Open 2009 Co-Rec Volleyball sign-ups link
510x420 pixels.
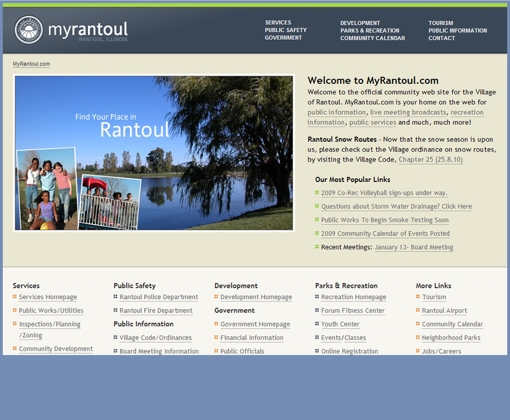click(x=384, y=193)
